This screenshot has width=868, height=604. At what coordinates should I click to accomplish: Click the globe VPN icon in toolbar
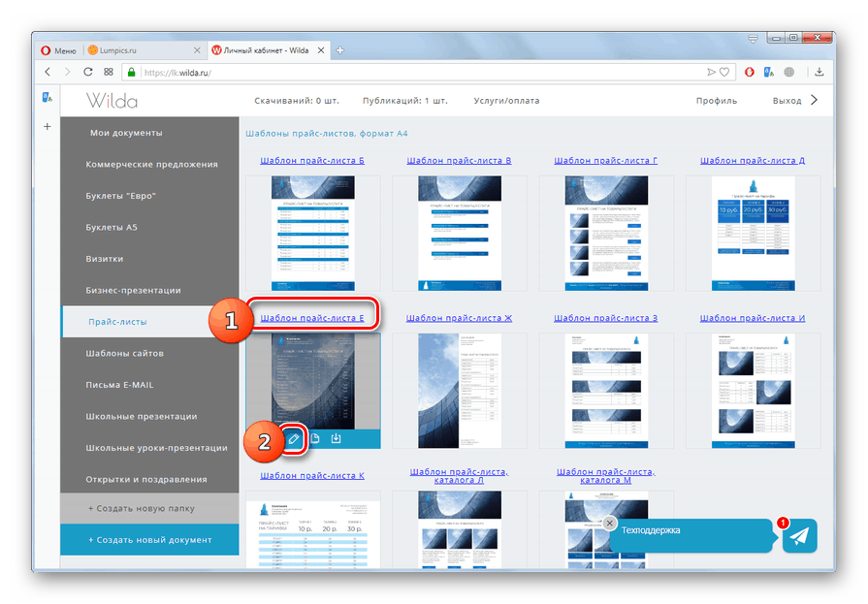[788, 72]
